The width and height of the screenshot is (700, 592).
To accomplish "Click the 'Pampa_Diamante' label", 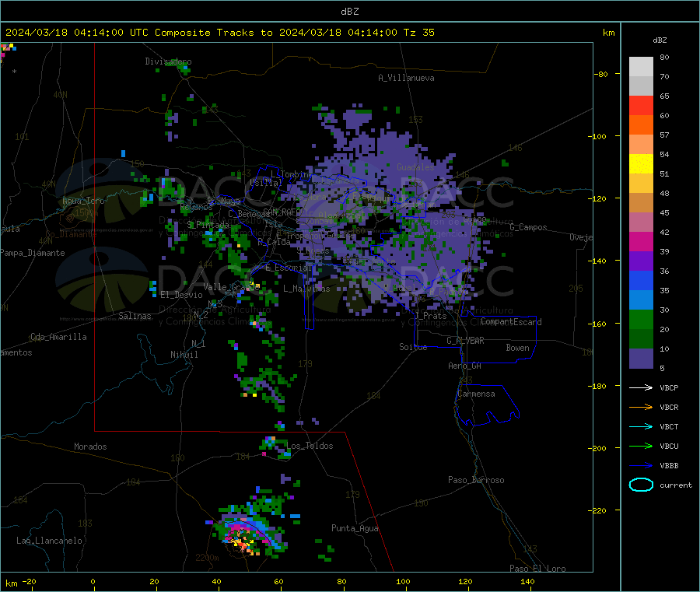I will pyautogui.click(x=33, y=253).
